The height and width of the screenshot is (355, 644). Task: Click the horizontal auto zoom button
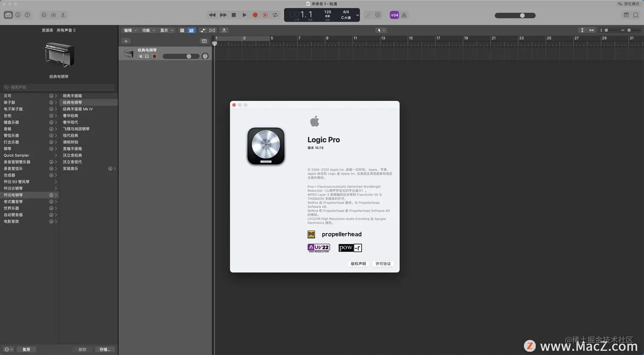point(591,30)
